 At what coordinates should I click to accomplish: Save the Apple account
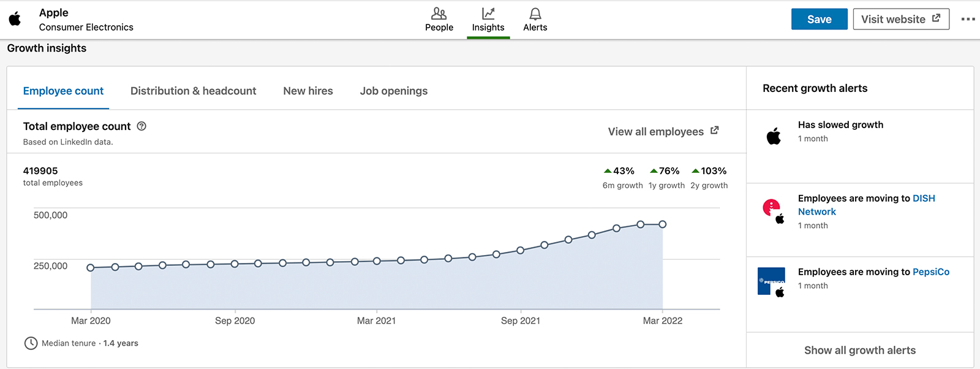point(819,19)
